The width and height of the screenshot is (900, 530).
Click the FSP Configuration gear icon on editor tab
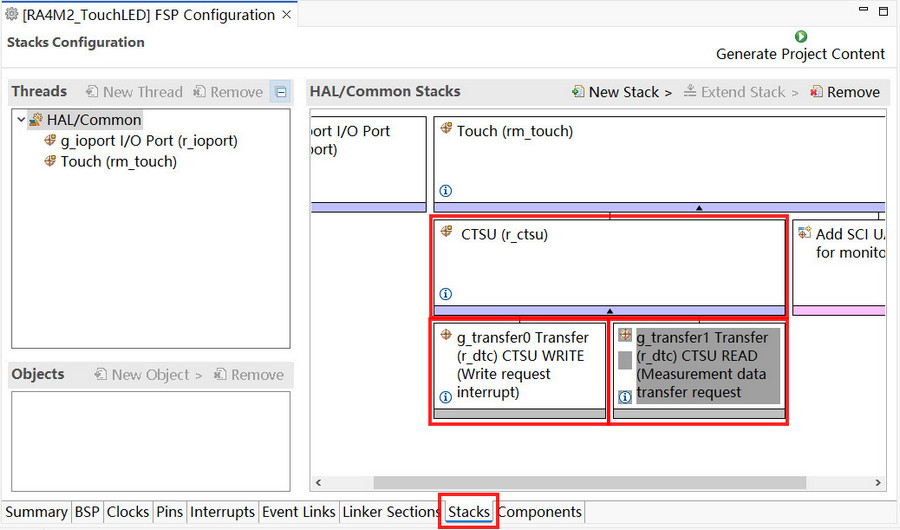11,14
